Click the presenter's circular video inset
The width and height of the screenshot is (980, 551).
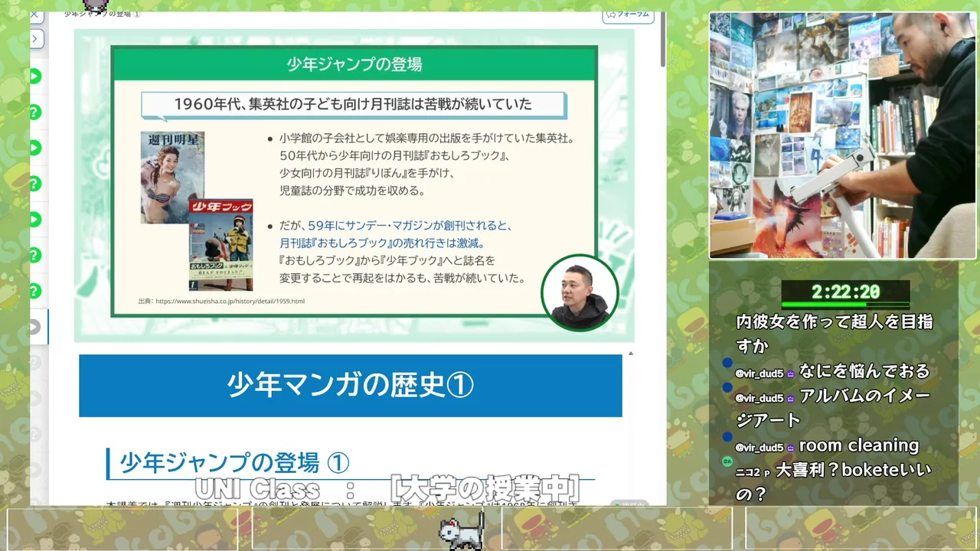(x=580, y=293)
